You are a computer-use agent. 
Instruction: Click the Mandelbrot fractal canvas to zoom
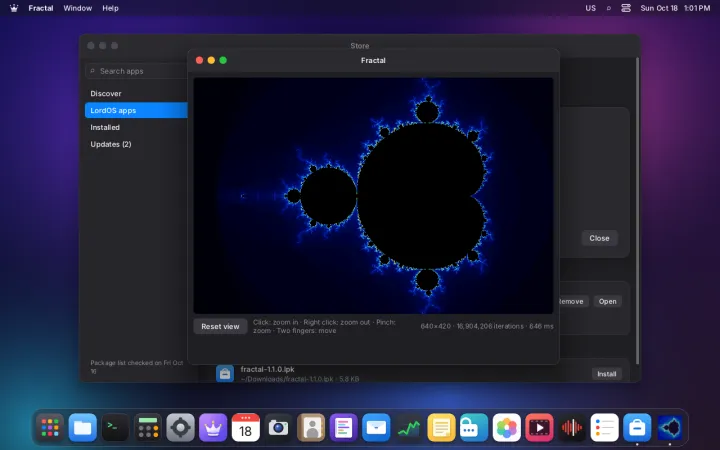pyautogui.click(x=373, y=196)
